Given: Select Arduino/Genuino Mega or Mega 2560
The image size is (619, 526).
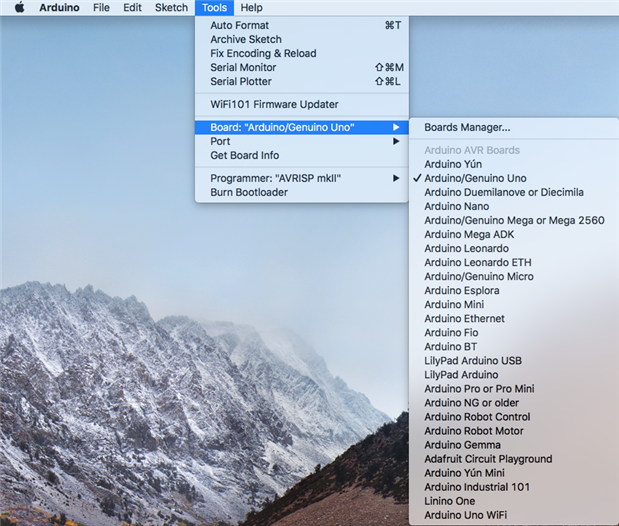Looking at the screenshot, I should (x=514, y=220).
